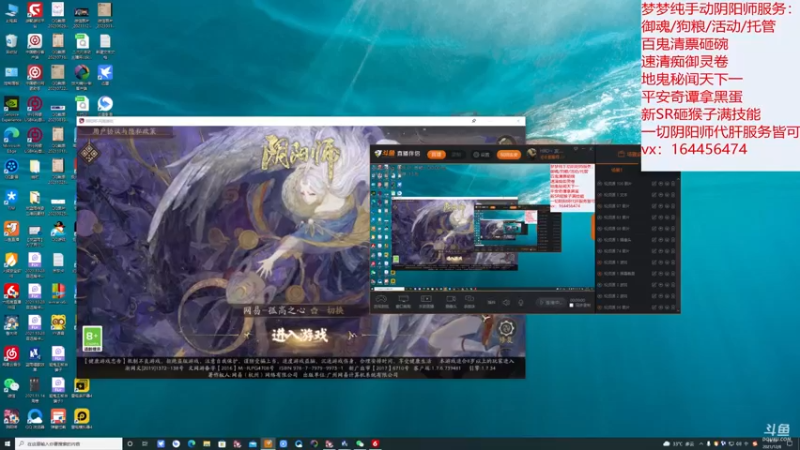Click the 8+ age rating badge

click(x=92, y=339)
